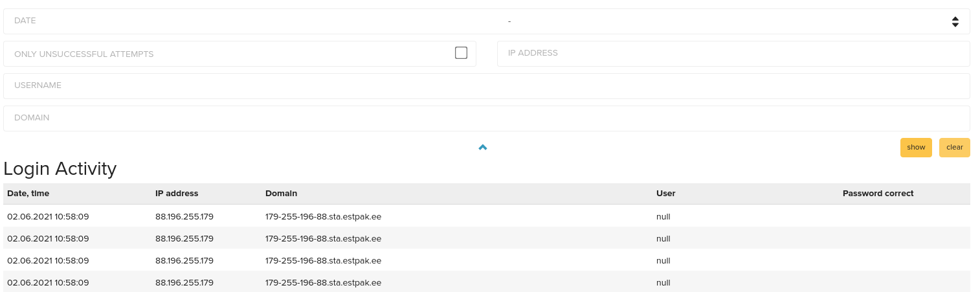The image size is (980, 292).
Task: Click the domain in the third row
Action: tap(323, 260)
